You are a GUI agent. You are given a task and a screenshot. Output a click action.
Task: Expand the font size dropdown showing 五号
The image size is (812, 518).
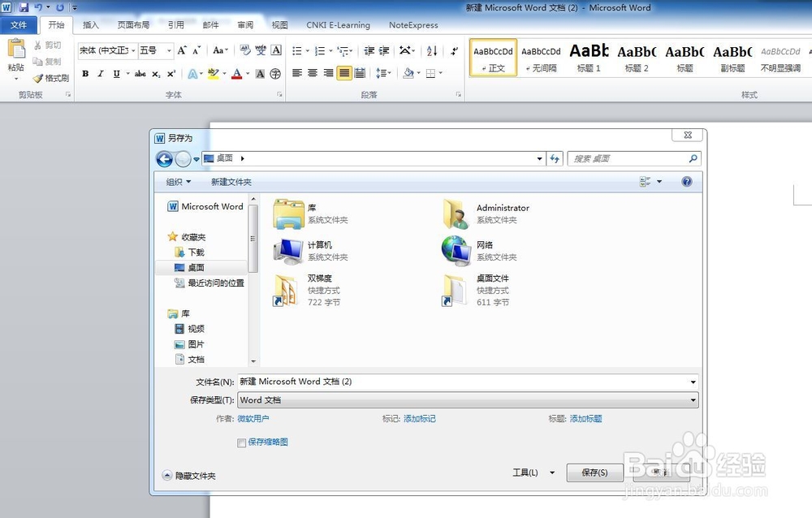171,50
